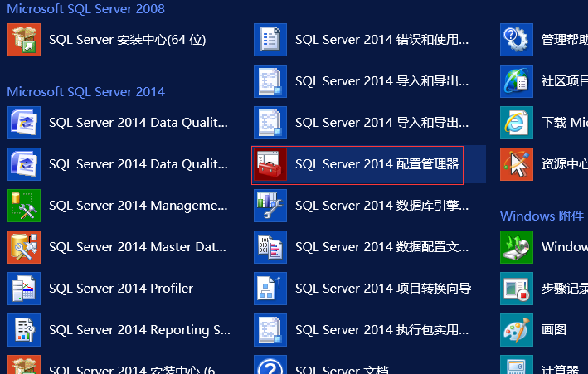588x374 pixels.
Task: Click the Internet Explorer 下载 Mic icon
Action: (517, 123)
